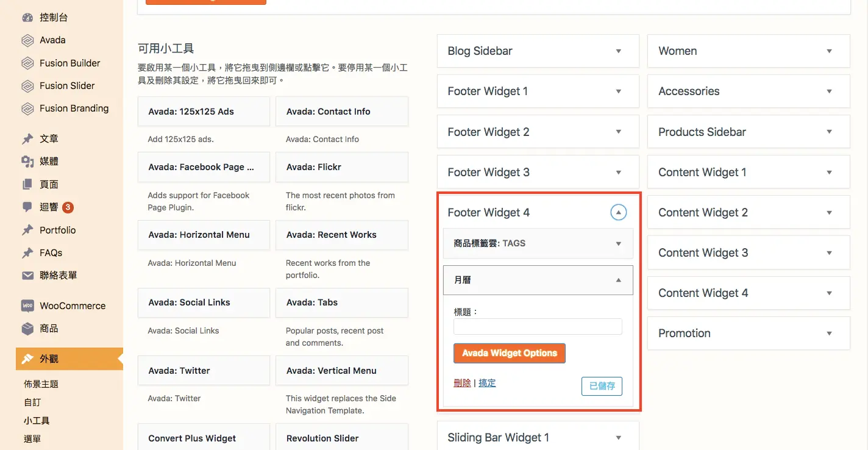This screenshot has width=868, height=450.
Task: Open 選單 submenu item
Action: [32, 439]
